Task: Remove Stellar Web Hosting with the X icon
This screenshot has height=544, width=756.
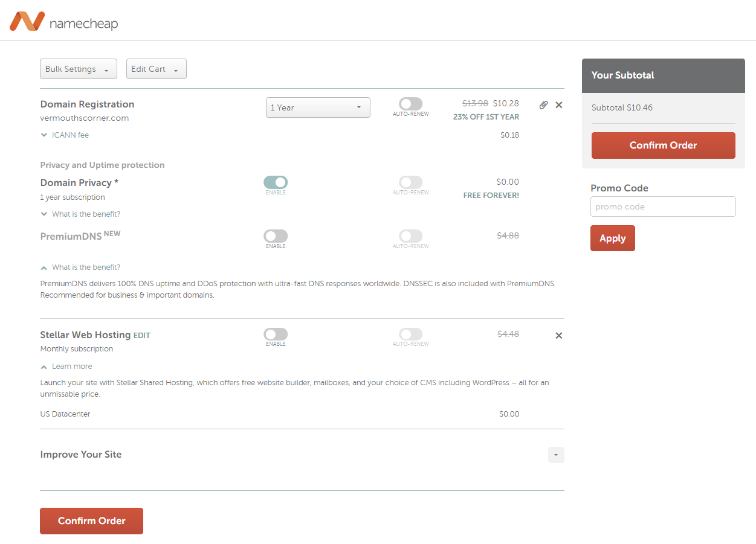Action: (x=559, y=336)
